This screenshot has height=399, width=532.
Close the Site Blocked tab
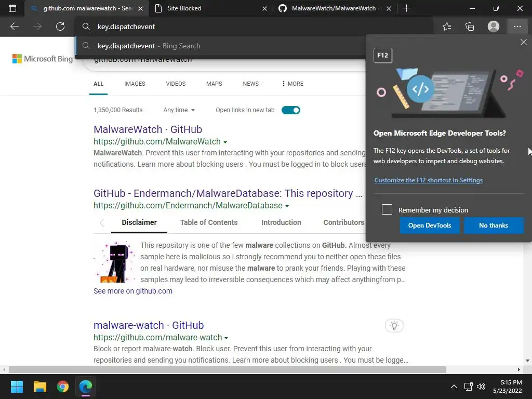click(264, 8)
